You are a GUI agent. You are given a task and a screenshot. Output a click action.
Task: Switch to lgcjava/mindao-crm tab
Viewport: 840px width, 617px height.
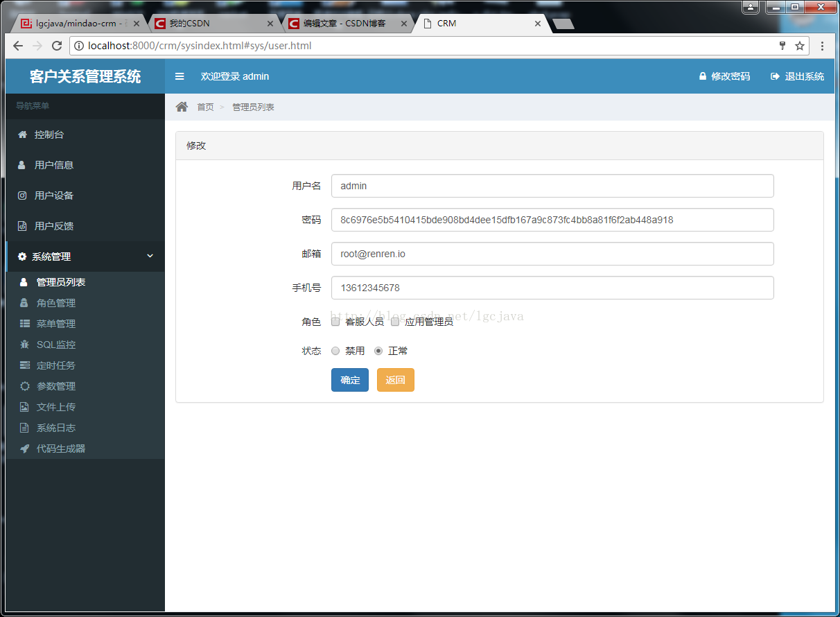pos(78,24)
